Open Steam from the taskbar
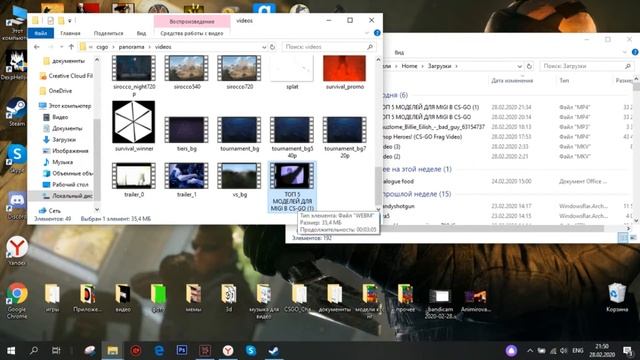The width and height of the screenshot is (640, 360). 273,351
